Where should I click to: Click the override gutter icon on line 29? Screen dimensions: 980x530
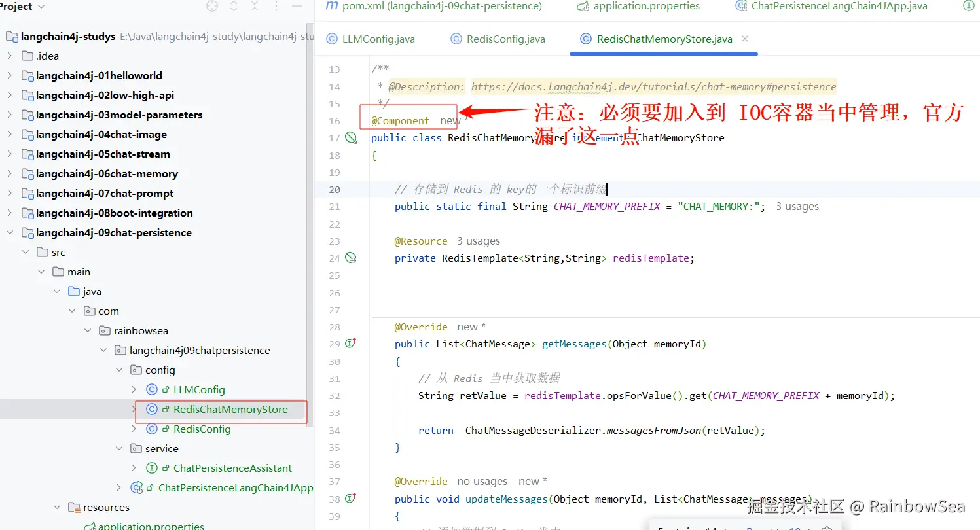[351, 343]
